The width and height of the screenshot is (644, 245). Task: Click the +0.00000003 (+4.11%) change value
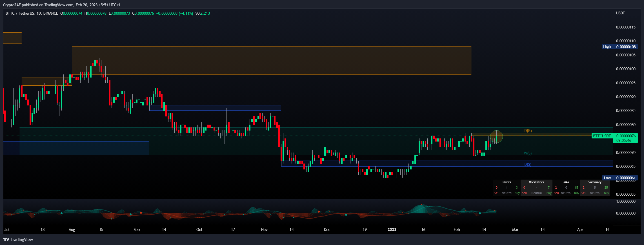tap(175, 13)
